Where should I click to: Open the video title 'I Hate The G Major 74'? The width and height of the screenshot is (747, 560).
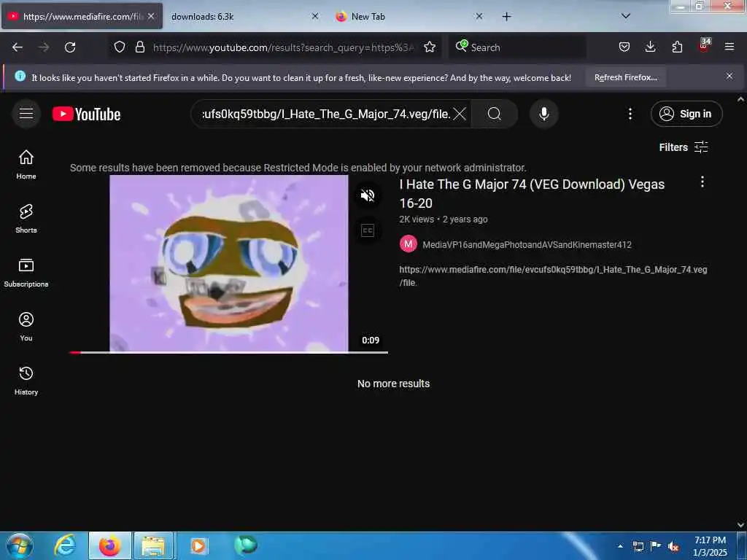pyautogui.click(x=532, y=194)
